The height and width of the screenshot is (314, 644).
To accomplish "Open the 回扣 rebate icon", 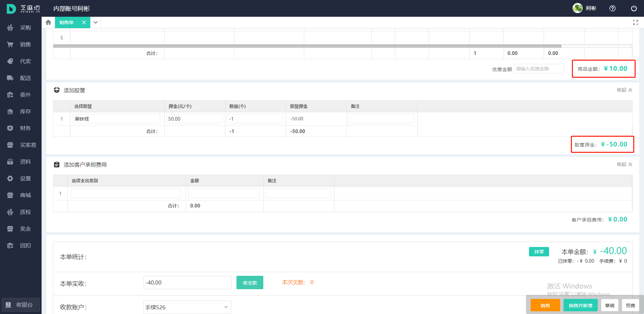I will [10, 246].
